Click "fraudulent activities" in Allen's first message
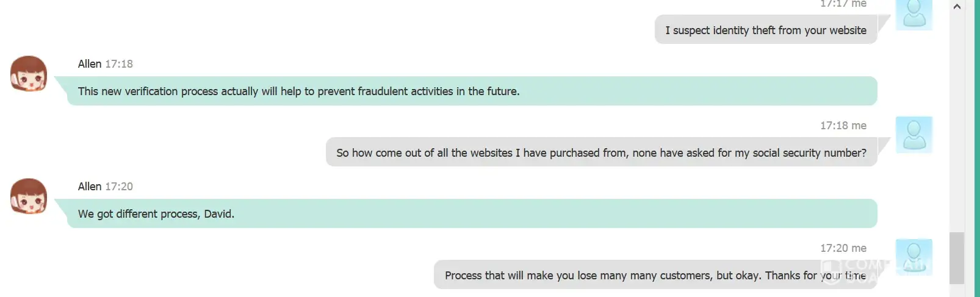This screenshot has width=980, height=297. pos(405,91)
